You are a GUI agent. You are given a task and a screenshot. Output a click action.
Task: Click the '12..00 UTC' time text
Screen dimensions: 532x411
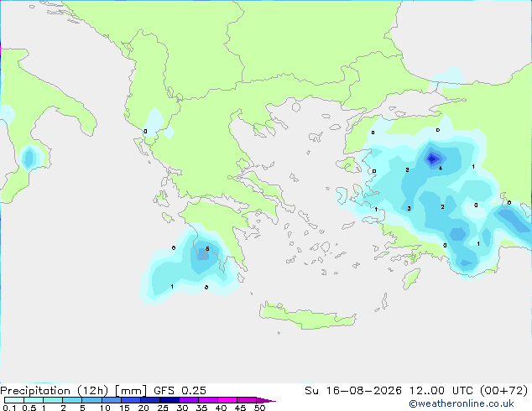pos(441,391)
